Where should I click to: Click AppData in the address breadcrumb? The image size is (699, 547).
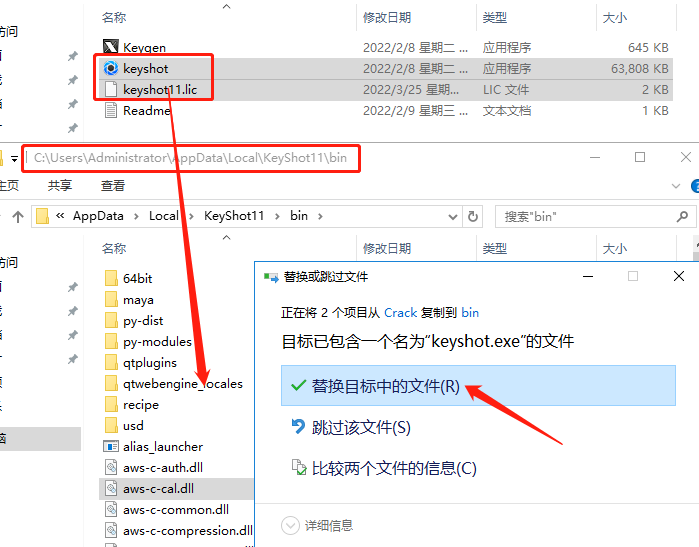(98, 216)
